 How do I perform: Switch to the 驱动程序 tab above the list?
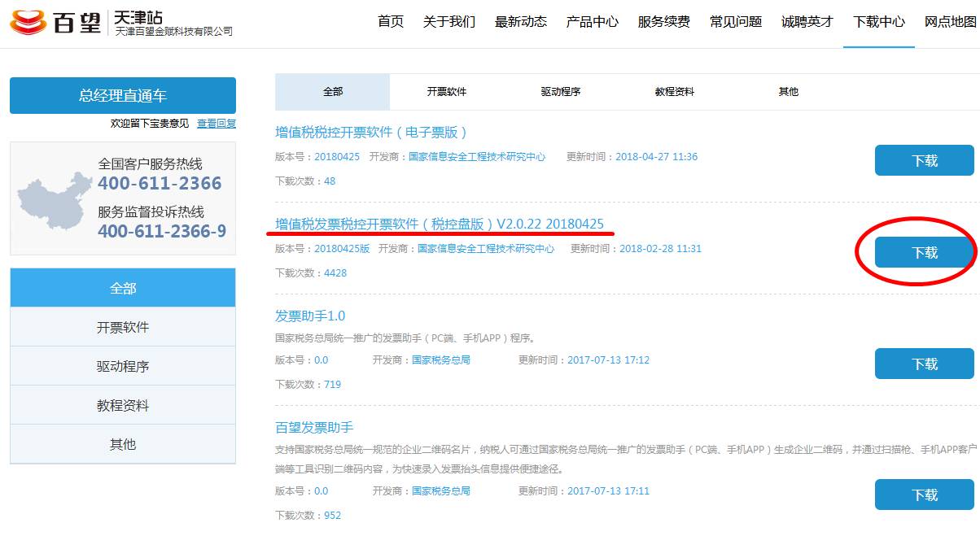(x=561, y=92)
